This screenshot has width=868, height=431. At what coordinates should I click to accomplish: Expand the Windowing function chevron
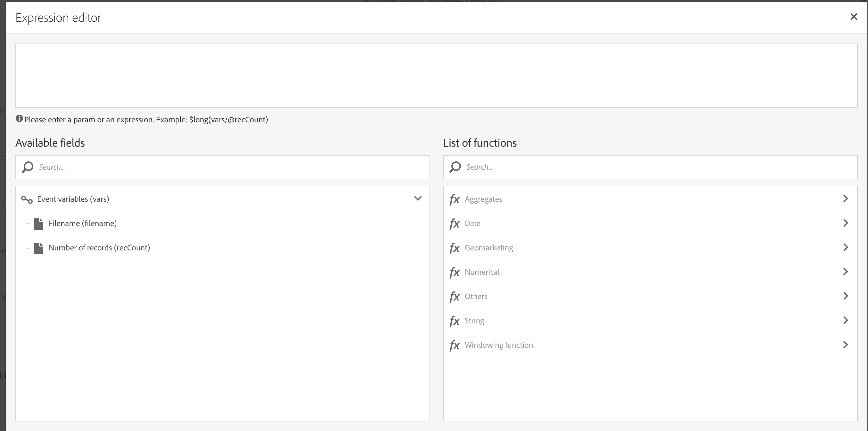click(x=845, y=345)
